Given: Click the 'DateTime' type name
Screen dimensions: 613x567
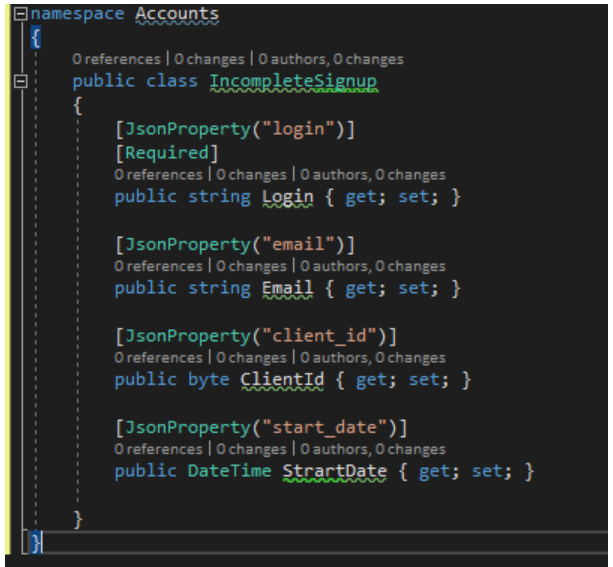Looking at the screenshot, I should pyautogui.click(x=229, y=471).
